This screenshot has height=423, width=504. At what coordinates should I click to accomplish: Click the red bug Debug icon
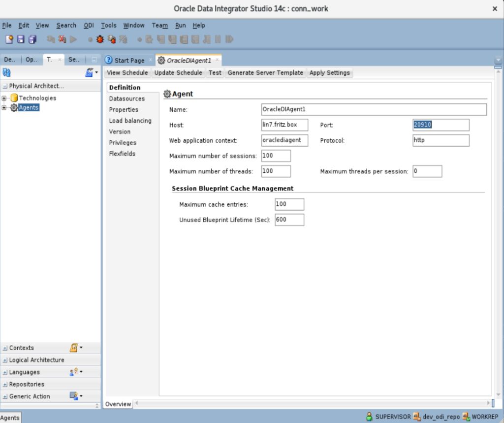(100, 39)
